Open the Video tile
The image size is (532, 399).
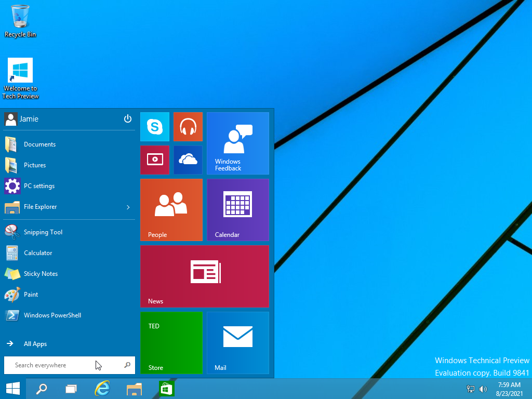coord(155,160)
